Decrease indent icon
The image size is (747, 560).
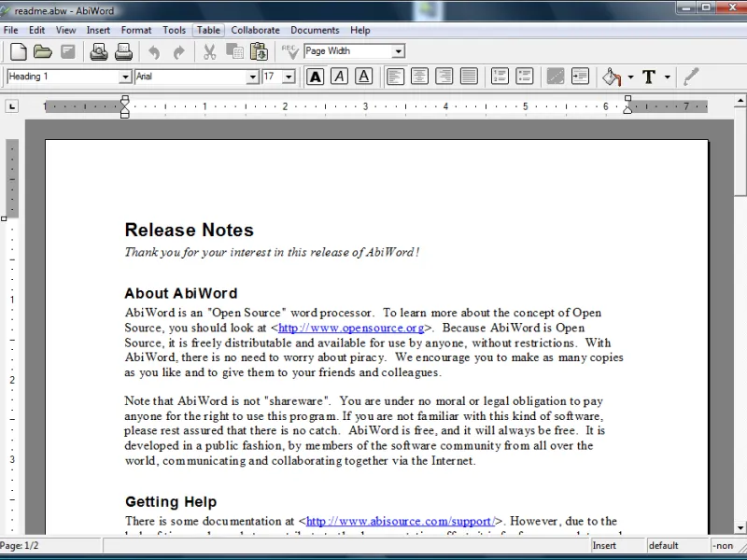(555, 77)
